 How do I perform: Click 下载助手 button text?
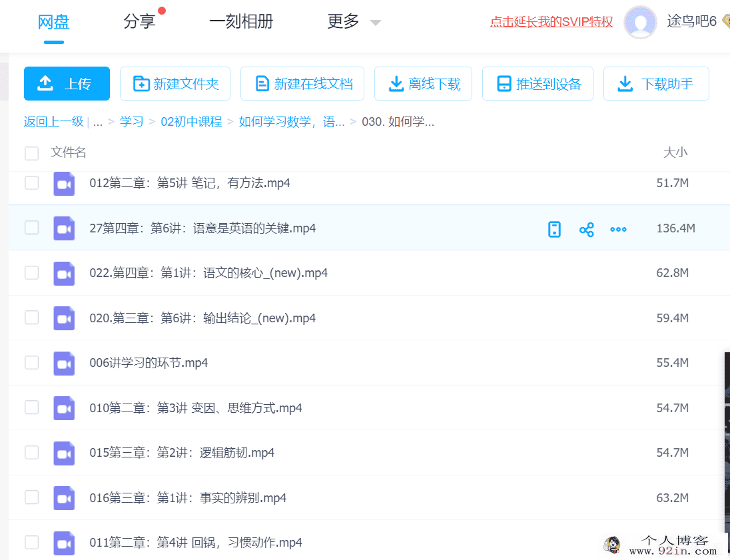point(667,84)
